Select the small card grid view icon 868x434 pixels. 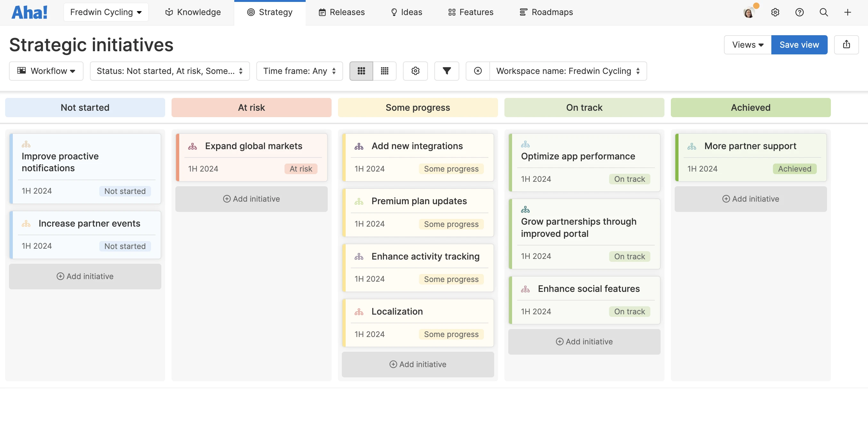tap(361, 71)
